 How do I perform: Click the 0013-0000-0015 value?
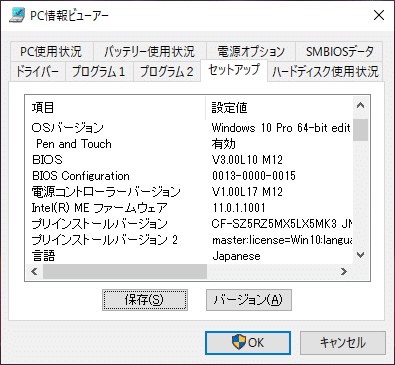pyautogui.click(x=254, y=176)
